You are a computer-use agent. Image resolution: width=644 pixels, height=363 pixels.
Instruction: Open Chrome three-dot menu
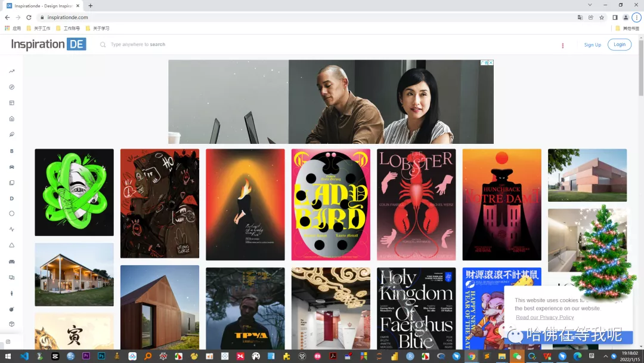(x=637, y=17)
